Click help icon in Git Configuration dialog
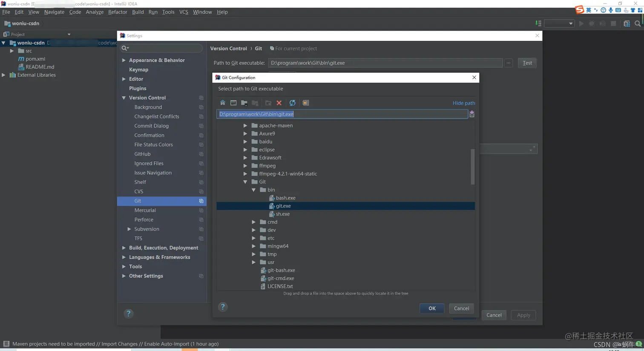The image size is (644, 351). 222,307
